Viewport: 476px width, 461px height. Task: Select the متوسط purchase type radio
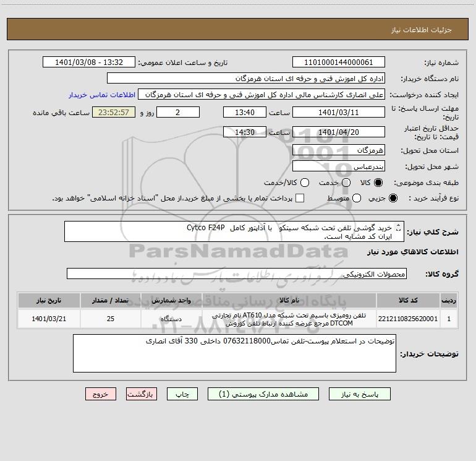click(357, 198)
